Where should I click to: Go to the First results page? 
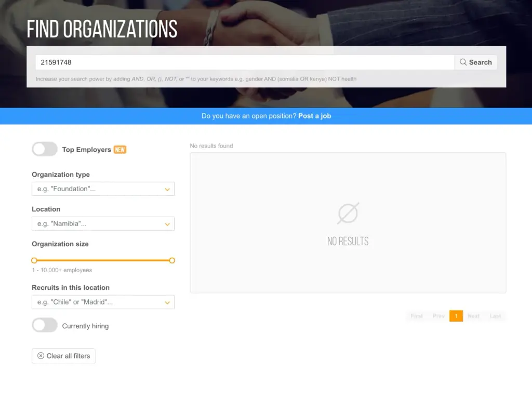(417, 316)
